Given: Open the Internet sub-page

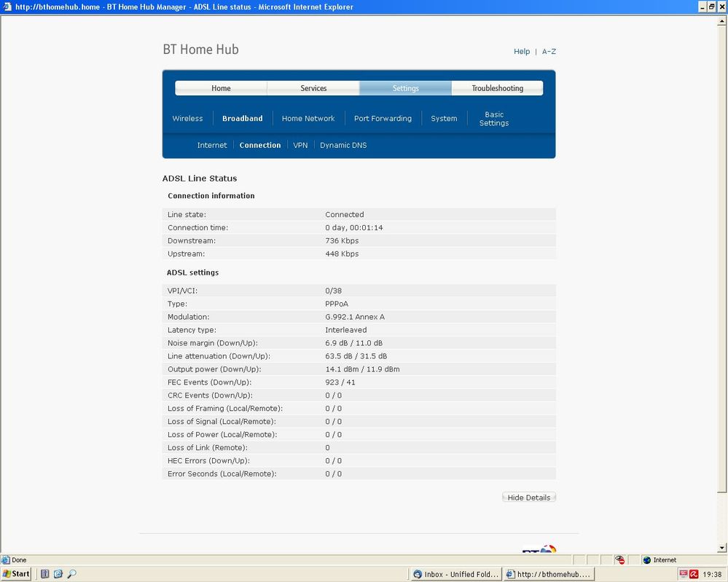Looking at the screenshot, I should coord(212,145).
